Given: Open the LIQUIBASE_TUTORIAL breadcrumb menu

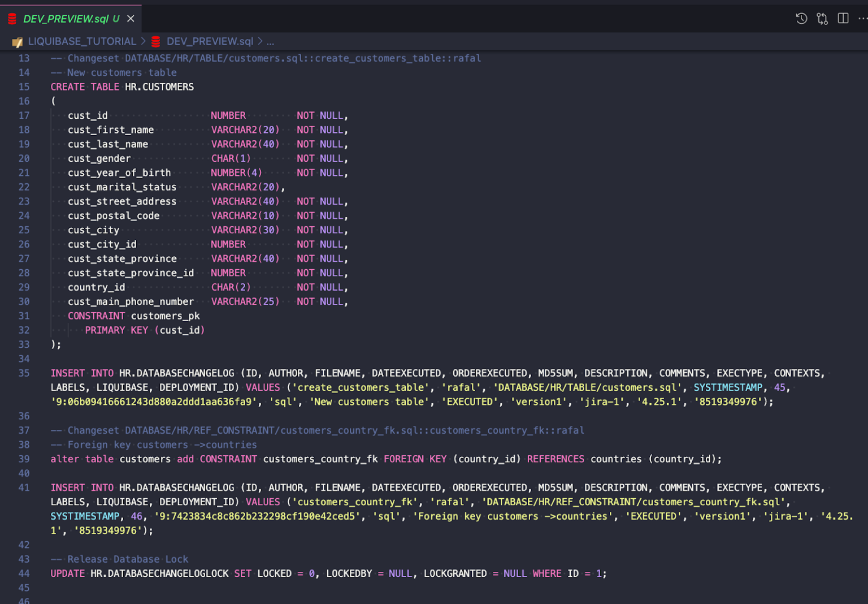Looking at the screenshot, I should pos(83,41).
